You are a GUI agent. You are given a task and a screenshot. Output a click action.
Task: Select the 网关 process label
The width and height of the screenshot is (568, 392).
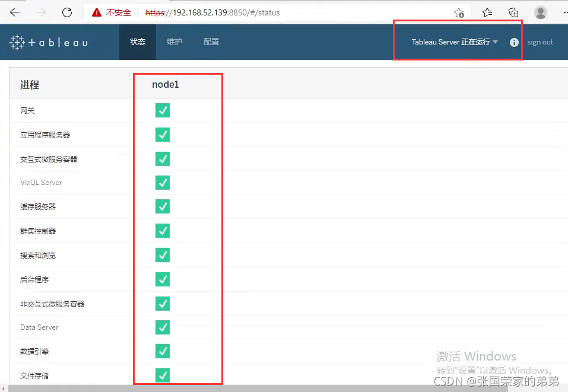pyautogui.click(x=27, y=111)
